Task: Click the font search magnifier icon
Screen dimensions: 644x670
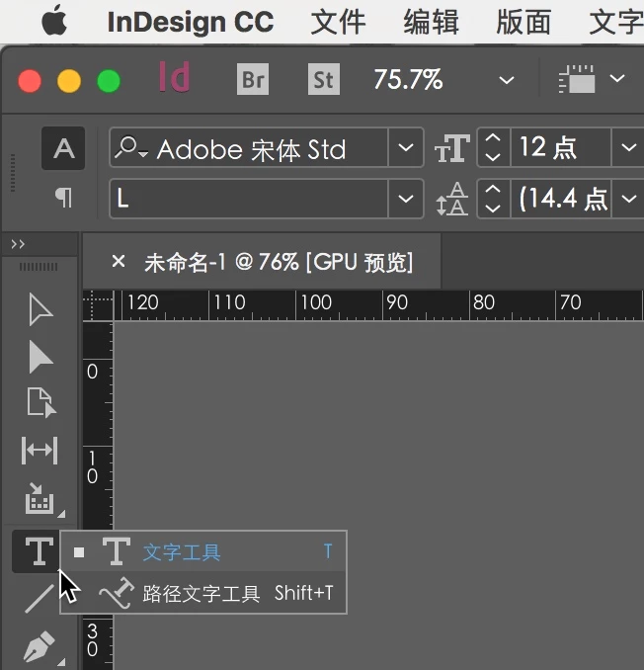Action: (129, 147)
